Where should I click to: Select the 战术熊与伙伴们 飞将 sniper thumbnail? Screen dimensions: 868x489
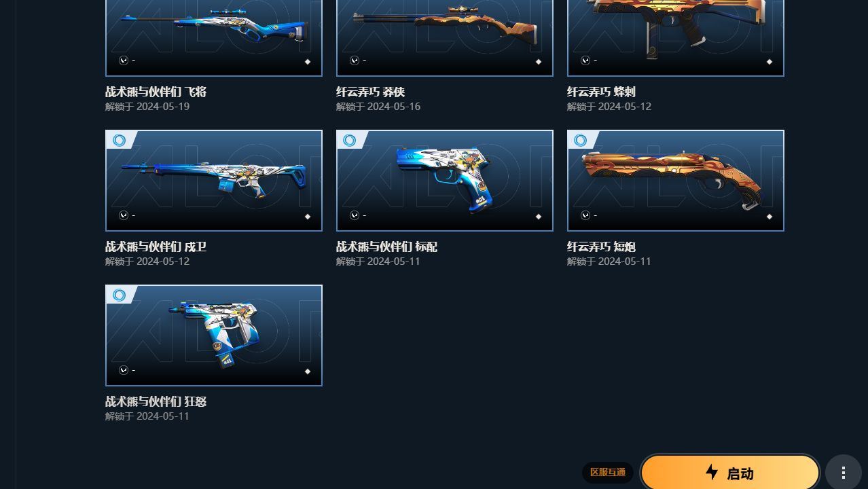tap(214, 38)
